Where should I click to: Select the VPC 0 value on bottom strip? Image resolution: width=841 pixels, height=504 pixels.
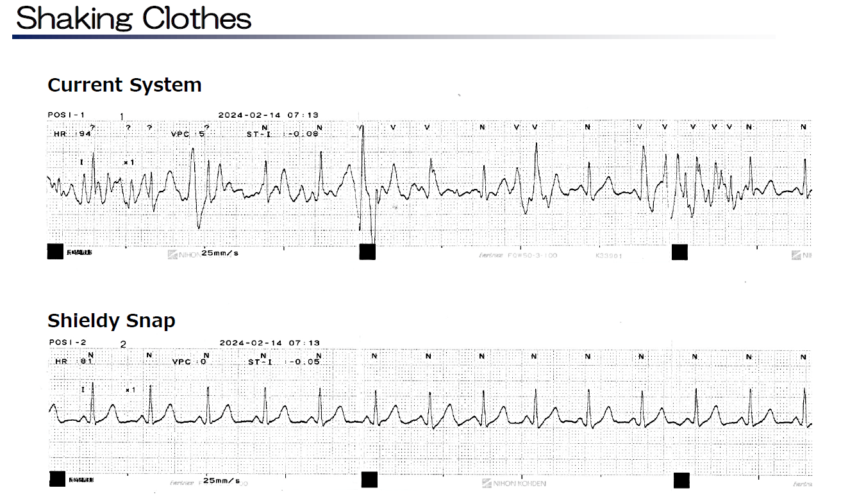point(190,362)
